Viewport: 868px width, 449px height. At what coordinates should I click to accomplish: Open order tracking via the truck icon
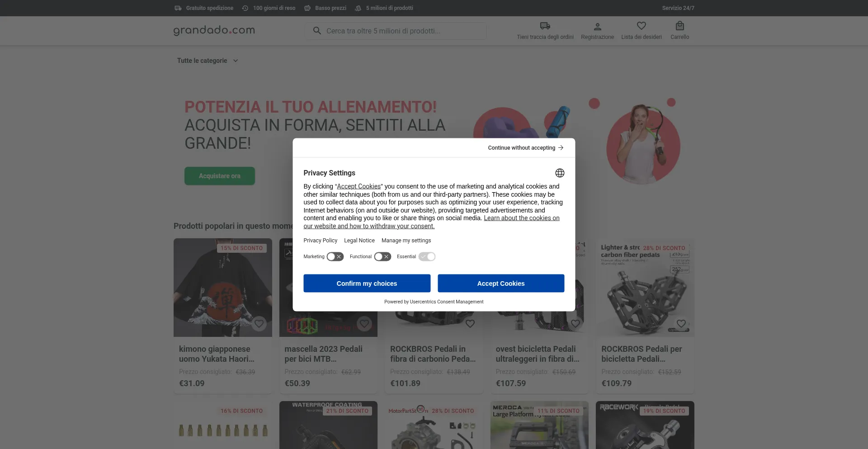545,26
